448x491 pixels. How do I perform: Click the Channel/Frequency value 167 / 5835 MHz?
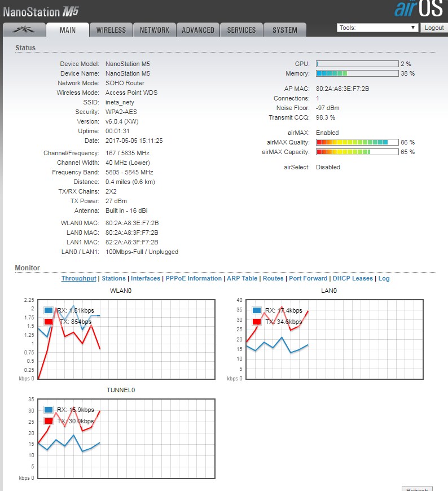pos(128,153)
